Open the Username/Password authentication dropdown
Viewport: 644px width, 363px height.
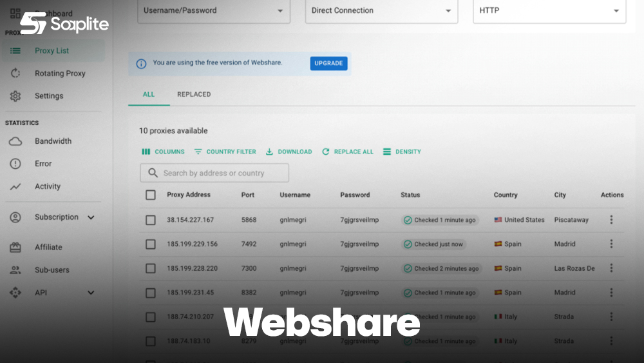[x=214, y=11]
